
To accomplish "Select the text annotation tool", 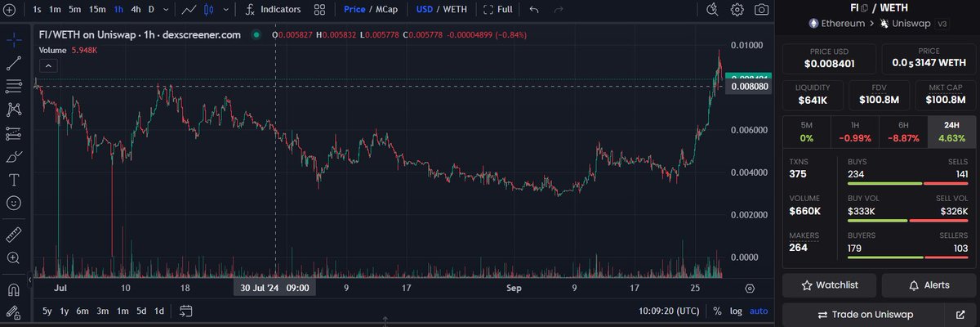I will (13, 179).
